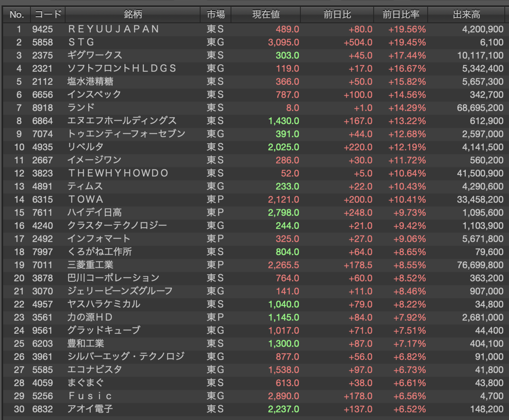Click 力の源ＨＤ stock name
The height and width of the screenshot is (420, 509).
[x=90, y=317]
